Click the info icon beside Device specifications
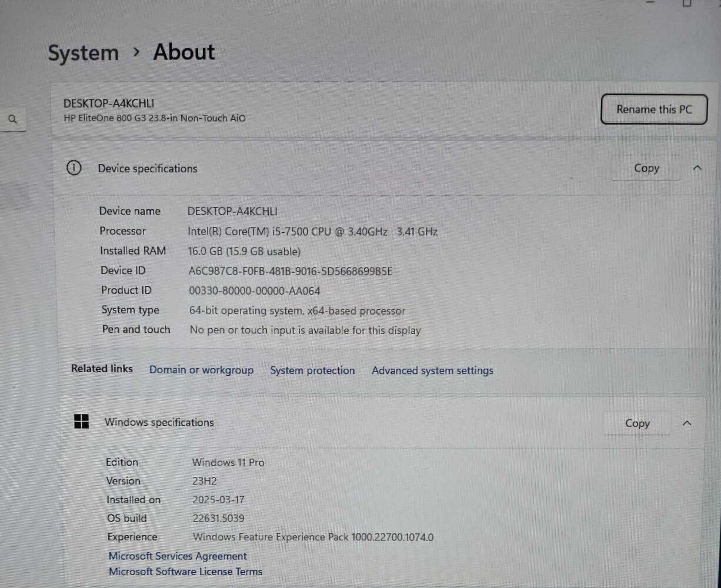Screen dimensions: 721x588 click(74, 168)
